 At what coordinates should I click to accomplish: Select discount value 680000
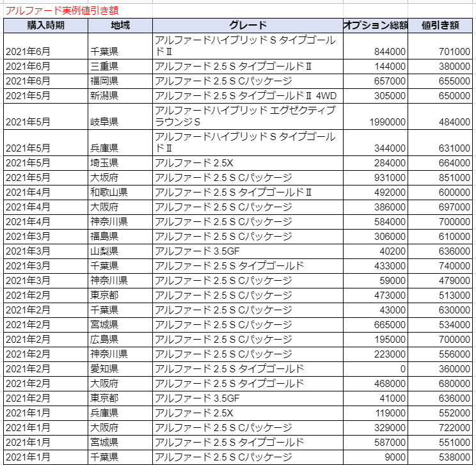coord(440,384)
